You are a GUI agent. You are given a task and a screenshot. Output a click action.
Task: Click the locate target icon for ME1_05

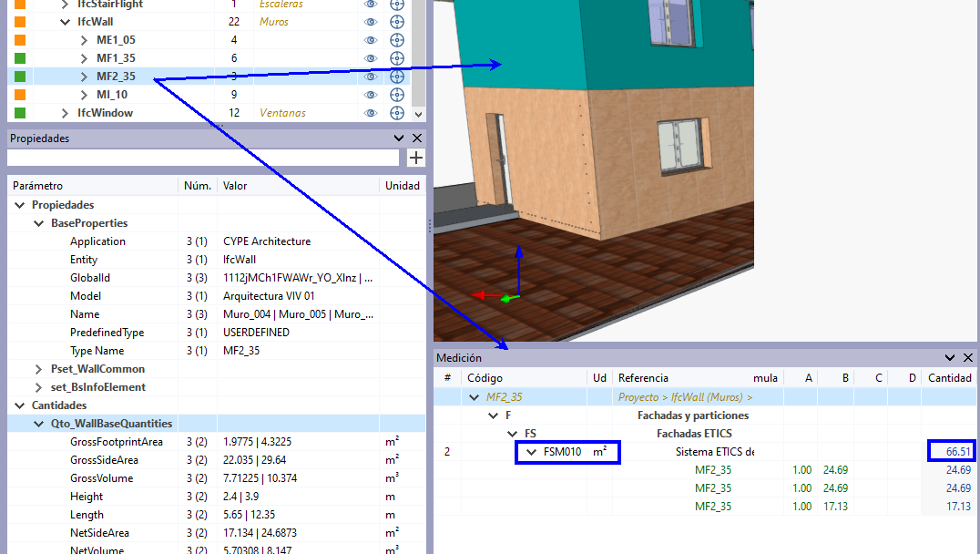397,40
